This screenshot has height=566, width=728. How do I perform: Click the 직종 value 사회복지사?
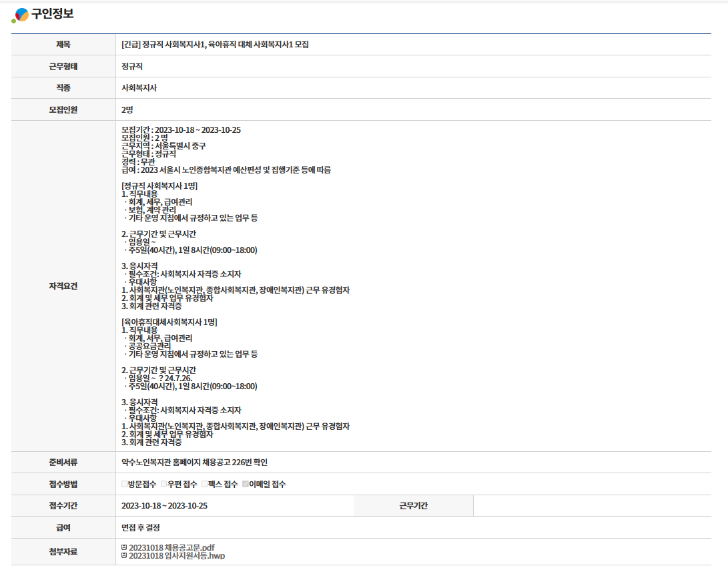(x=139, y=88)
